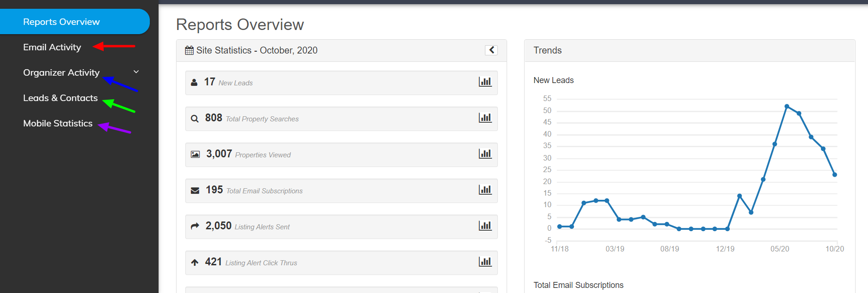Open the bar chart for Properties Viewed
The width and height of the screenshot is (868, 293).
[485, 154]
